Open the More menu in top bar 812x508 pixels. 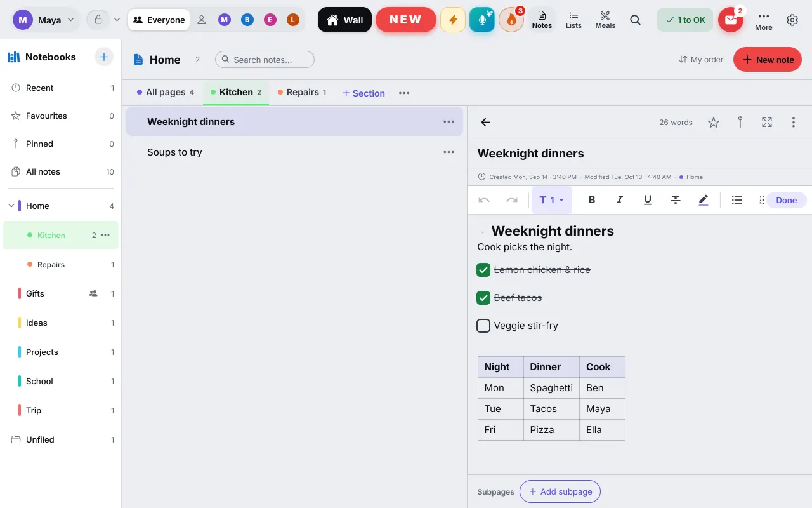point(764,20)
